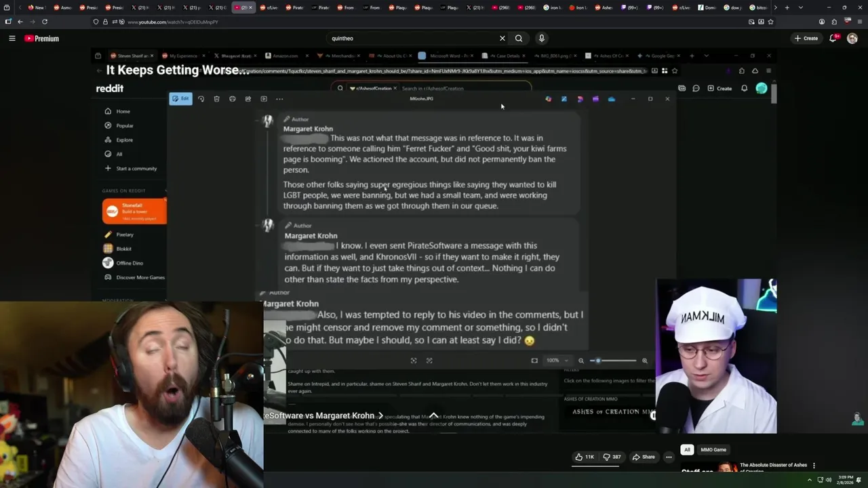Open YouTube notifications bell
This screenshot has width=868, height=488.
[833, 39]
